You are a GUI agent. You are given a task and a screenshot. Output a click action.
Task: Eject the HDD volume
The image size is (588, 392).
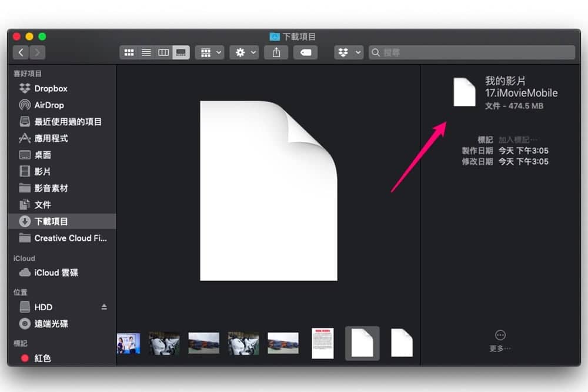[x=104, y=307]
